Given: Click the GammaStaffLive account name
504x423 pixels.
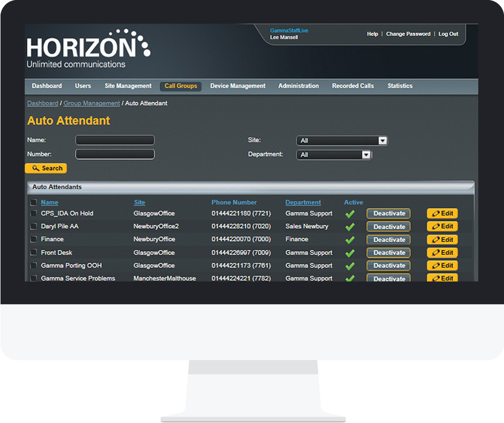Looking at the screenshot, I should [289, 31].
